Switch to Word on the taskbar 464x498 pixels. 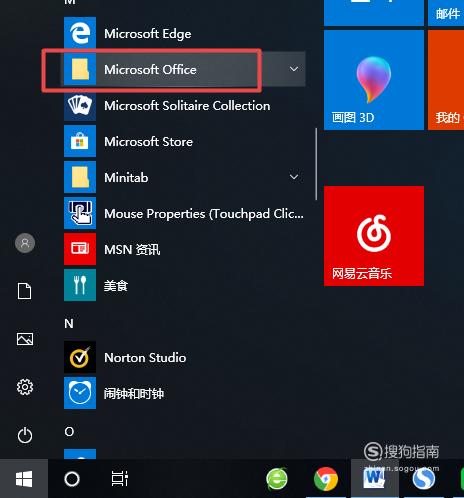point(375,479)
